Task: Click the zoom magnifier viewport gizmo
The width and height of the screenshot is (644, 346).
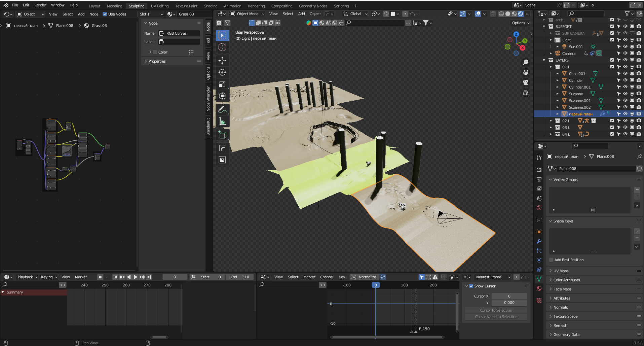Action: [x=526, y=62]
